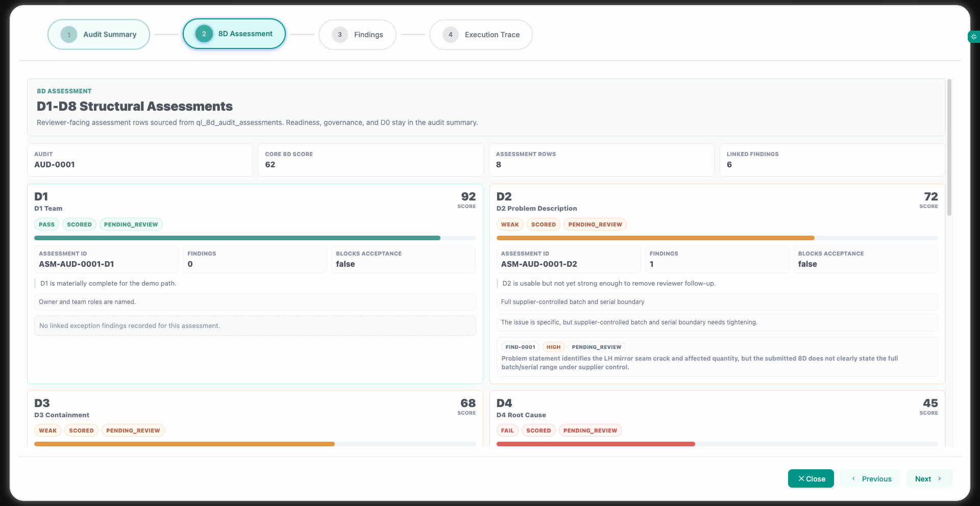Screen dimensions: 980x506
Task: Click the teal sparkle icon at right edge
Action: pyautogui.click(x=974, y=37)
